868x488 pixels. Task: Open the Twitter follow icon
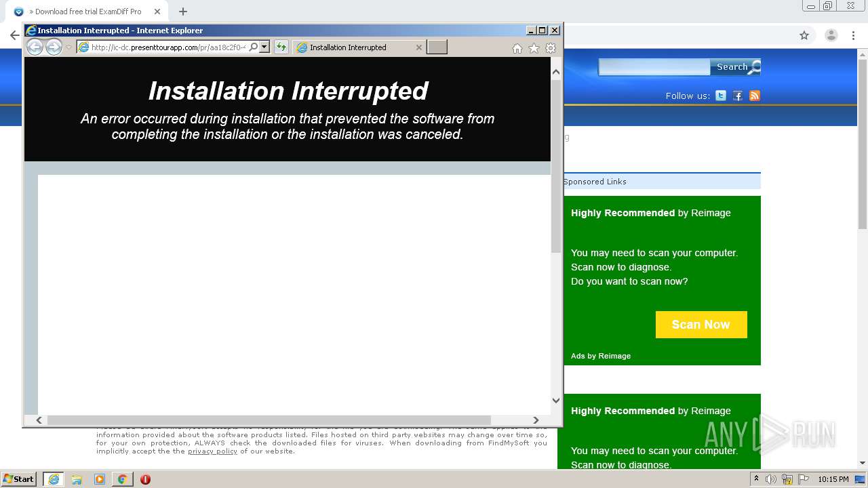[721, 96]
